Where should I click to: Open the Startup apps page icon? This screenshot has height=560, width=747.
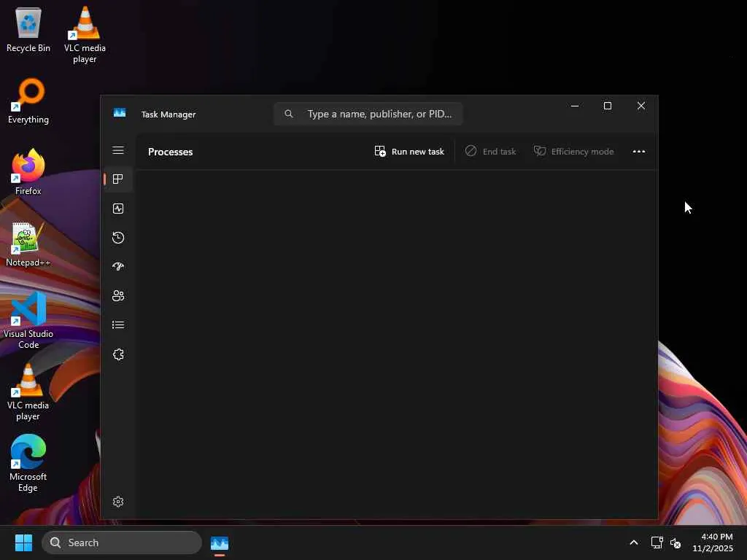[118, 267]
